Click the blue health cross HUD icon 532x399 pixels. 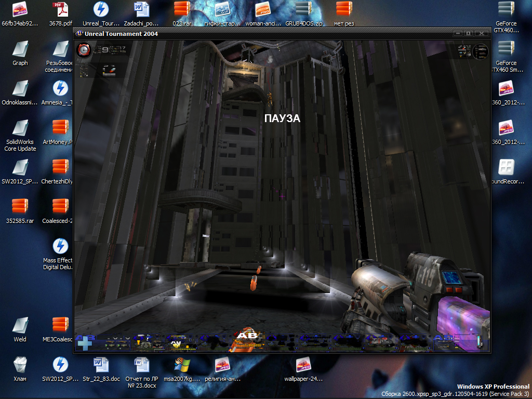85,344
